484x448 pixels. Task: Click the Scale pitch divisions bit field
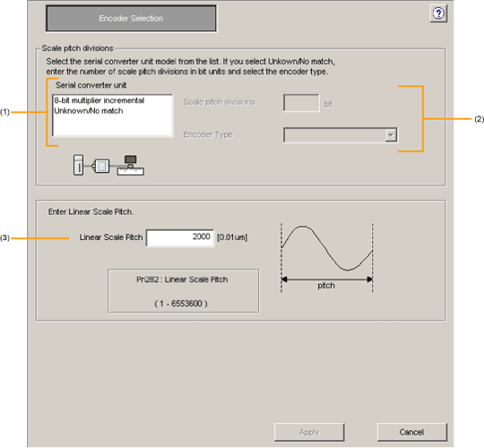click(301, 103)
